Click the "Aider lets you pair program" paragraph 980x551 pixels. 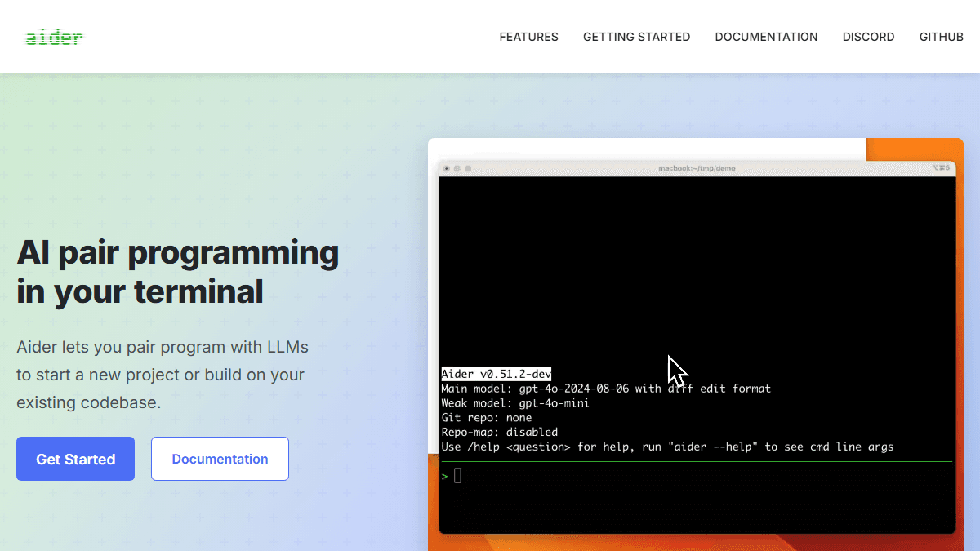tap(163, 375)
